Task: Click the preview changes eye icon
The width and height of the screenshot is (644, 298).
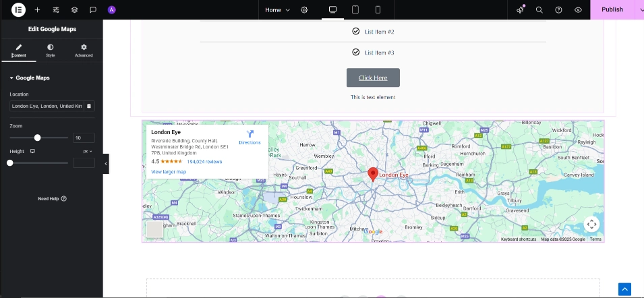Action: 578,10
